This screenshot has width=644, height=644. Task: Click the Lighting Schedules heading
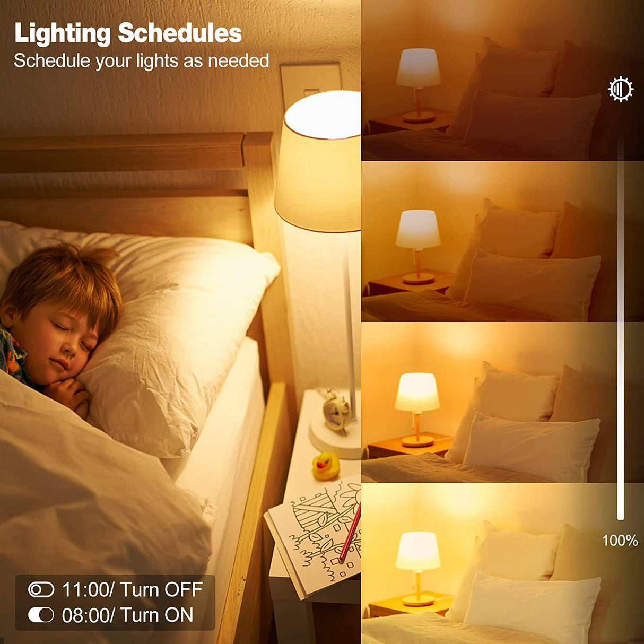(128, 33)
